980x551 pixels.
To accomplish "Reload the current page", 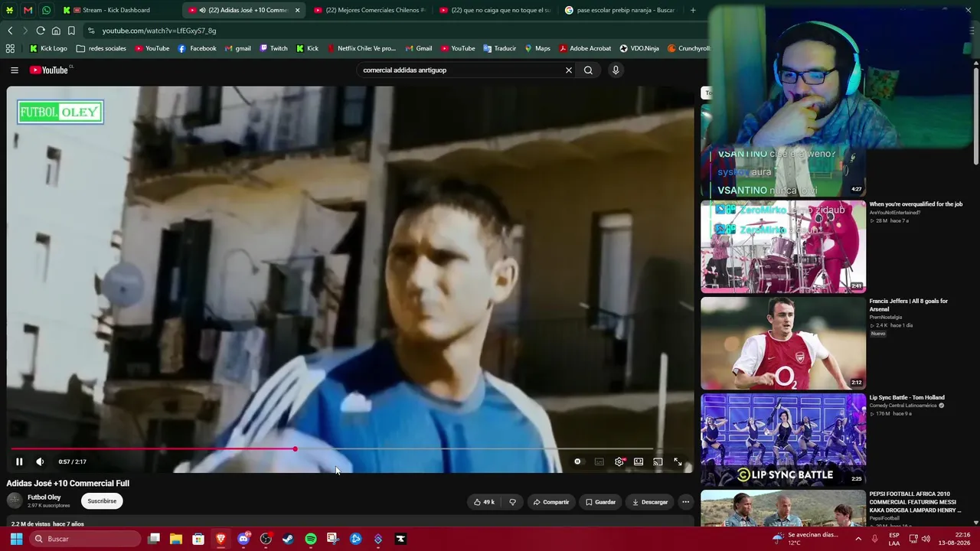I will tap(41, 31).
